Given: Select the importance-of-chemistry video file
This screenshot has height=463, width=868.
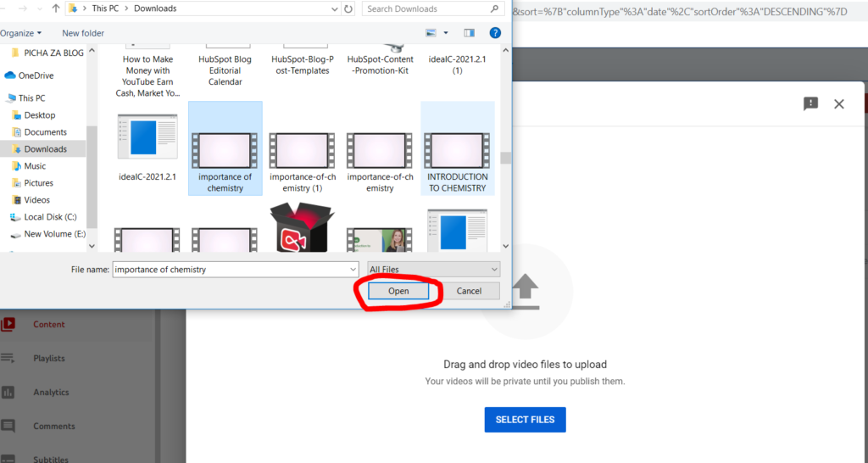Looking at the screenshot, I should [380, 162].
